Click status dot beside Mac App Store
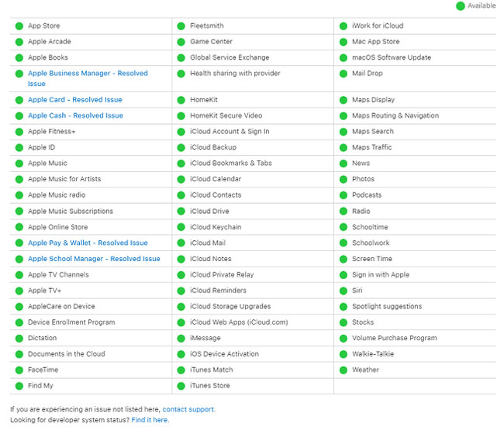 pos(343,42)
